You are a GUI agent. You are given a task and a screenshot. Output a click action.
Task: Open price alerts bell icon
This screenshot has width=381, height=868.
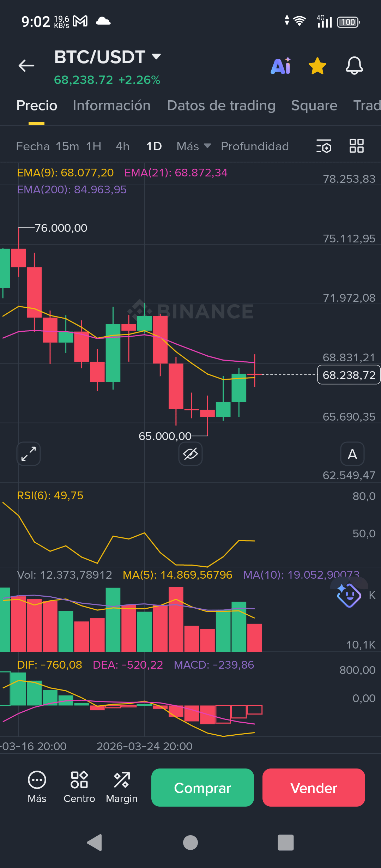354,66
